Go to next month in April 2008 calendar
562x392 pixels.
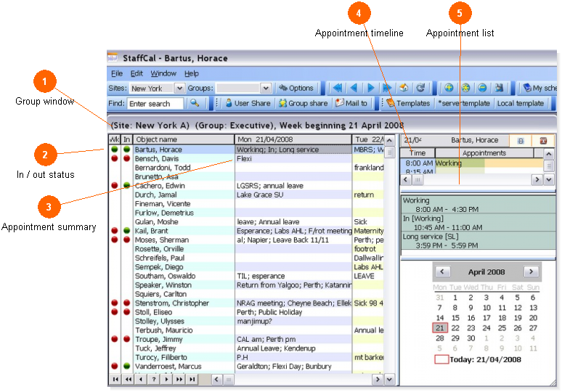pyautogui.click(x=531, y=271)
